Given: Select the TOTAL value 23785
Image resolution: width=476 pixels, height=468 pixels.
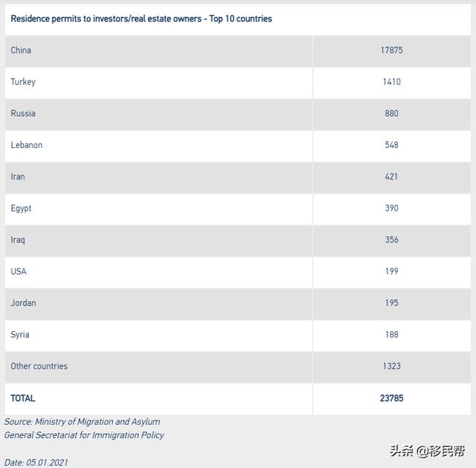Looking at the screenshot, I should click(392, 398).
